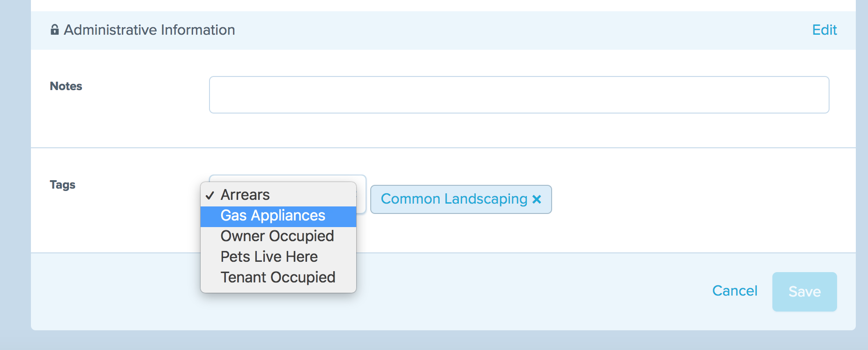Viewport: 868px width, 350px height.
Task: Click the Tags field label
Action: point(63,185)
